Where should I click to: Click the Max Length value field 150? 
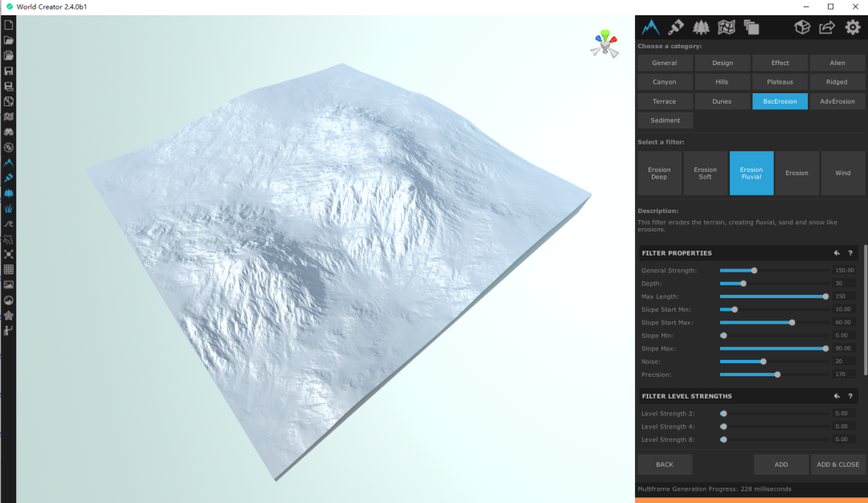point(845,296)
